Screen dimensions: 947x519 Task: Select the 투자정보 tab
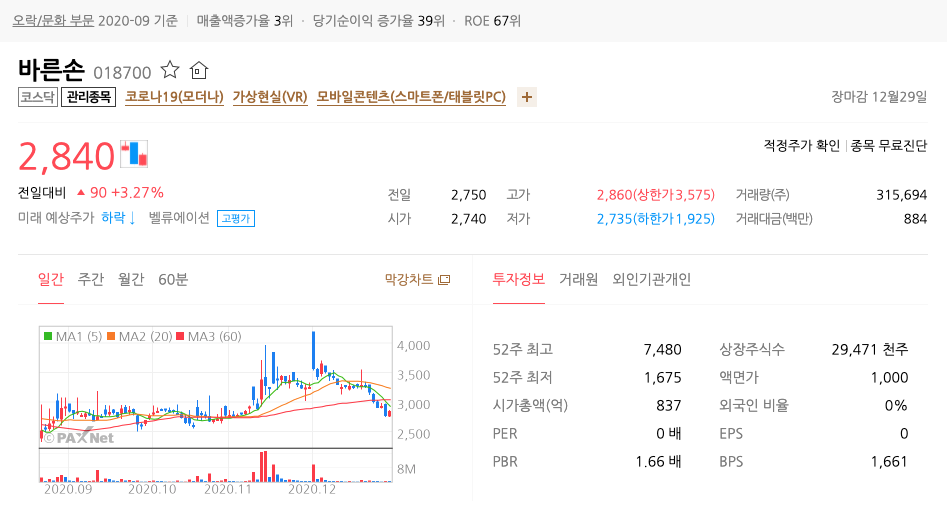519,280
